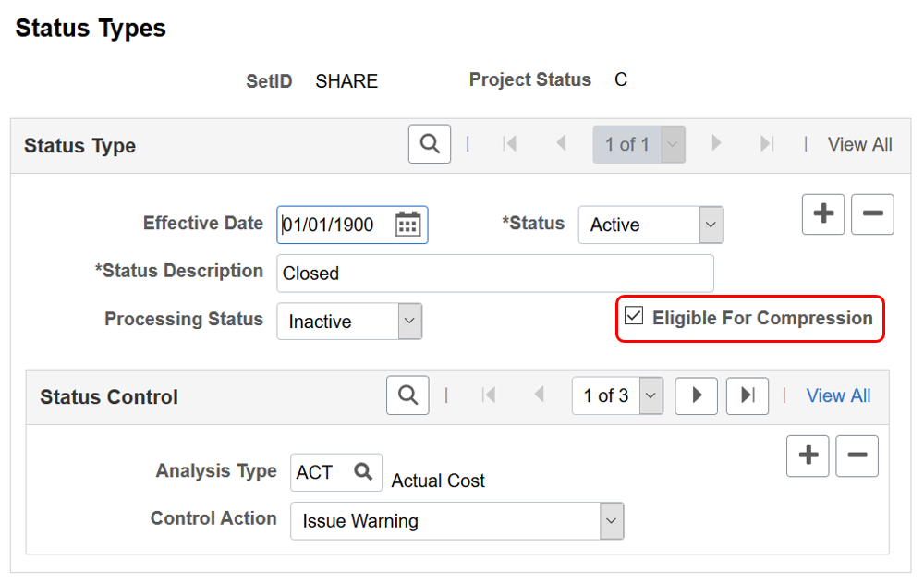Open the 1 of 3 row selector

coord(617,395)
